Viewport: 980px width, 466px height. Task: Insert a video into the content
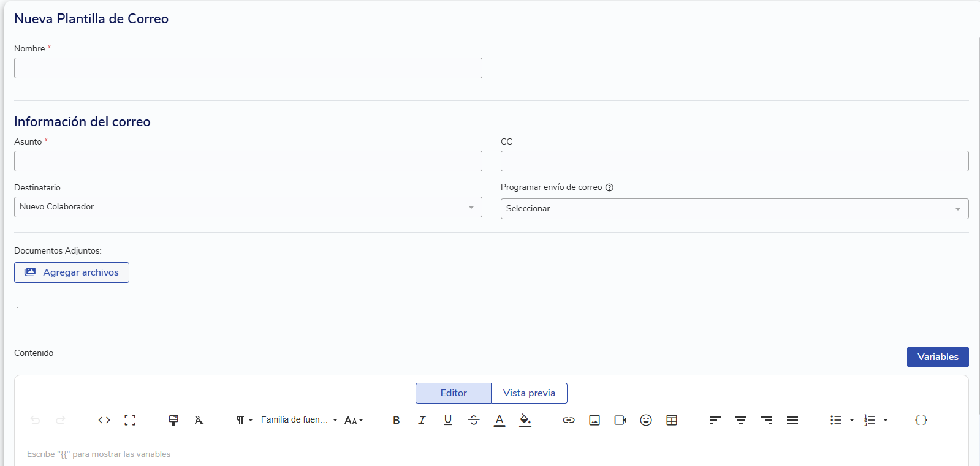[620, 420]
